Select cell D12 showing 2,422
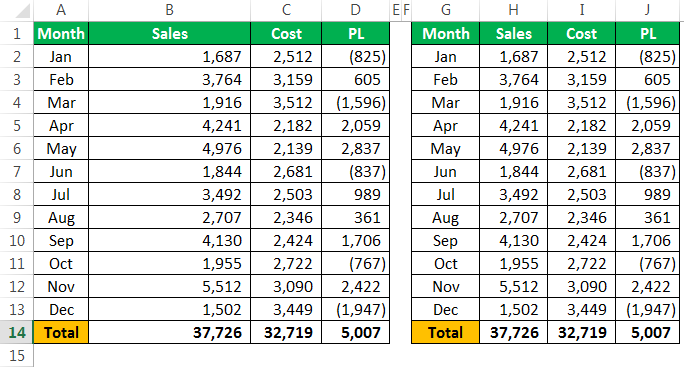Viewport: 684px width, 367px height. [356, 286]
